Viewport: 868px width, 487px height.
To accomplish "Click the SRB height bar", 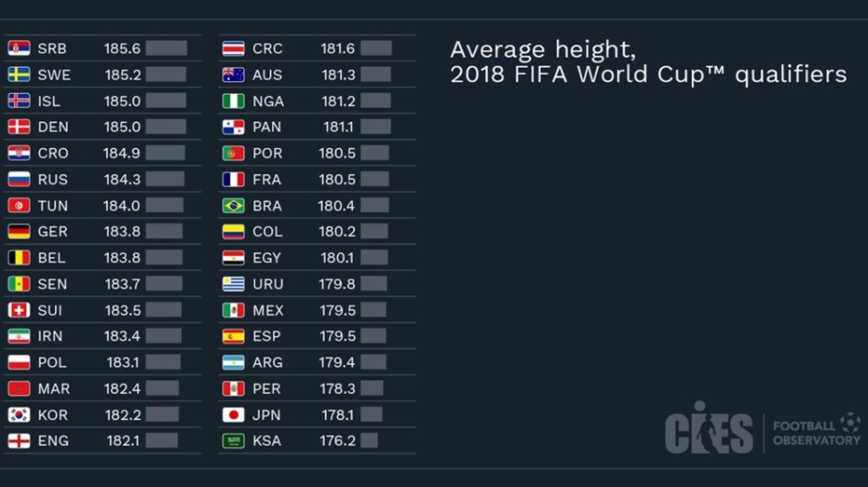I will (x=166, y=49).
